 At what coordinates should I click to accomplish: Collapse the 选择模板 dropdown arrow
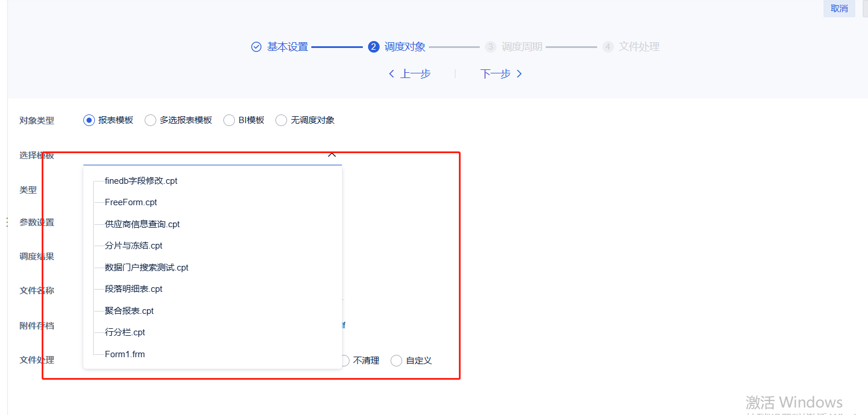tap(332, 154)
